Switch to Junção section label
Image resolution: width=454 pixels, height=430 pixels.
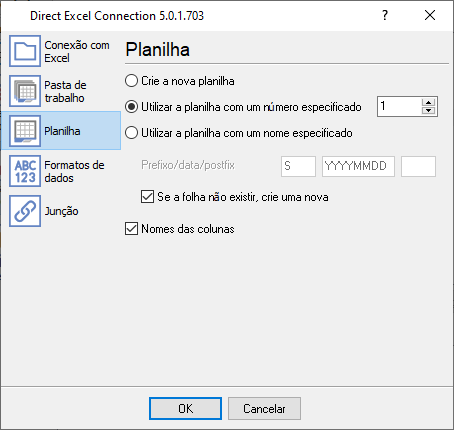tap(61, 211)
